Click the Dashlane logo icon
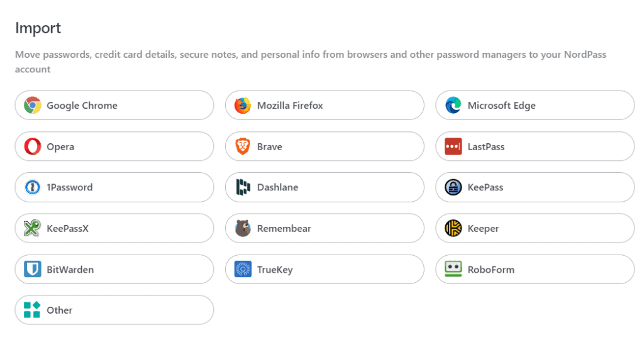Viewport: 644px width, 340px height. 243,187
